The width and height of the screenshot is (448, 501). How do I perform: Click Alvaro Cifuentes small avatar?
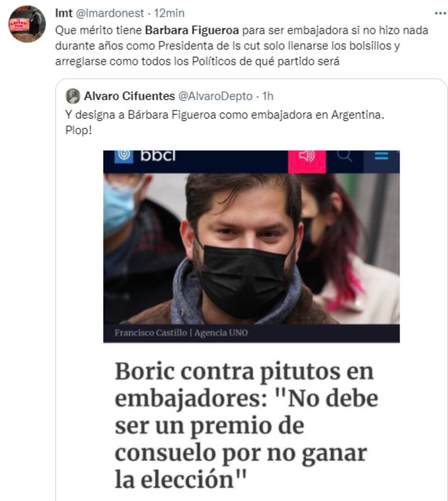click(73, 96)
